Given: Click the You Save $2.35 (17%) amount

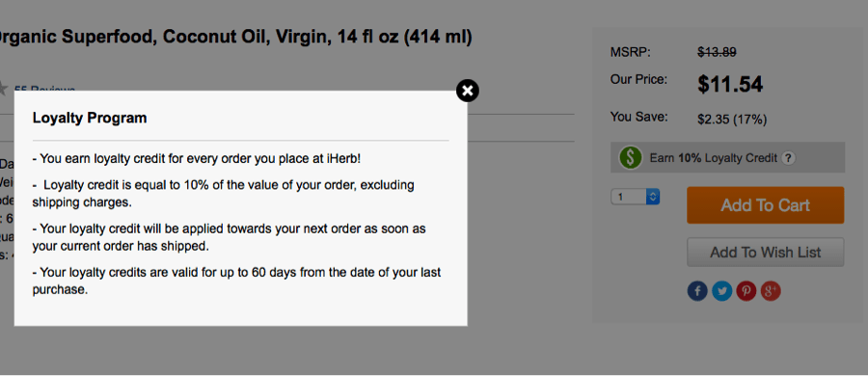Looking at the screenshot, I should coord(732,119).
